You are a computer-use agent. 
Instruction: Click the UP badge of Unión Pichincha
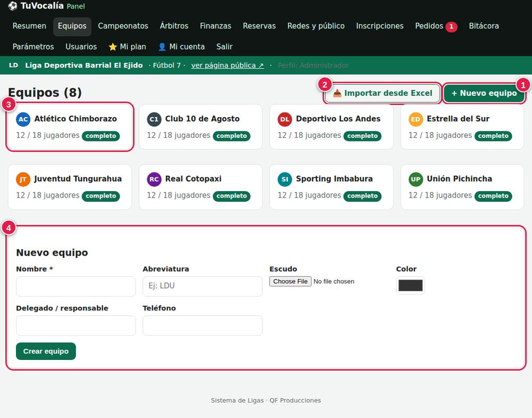click(415, 179)
